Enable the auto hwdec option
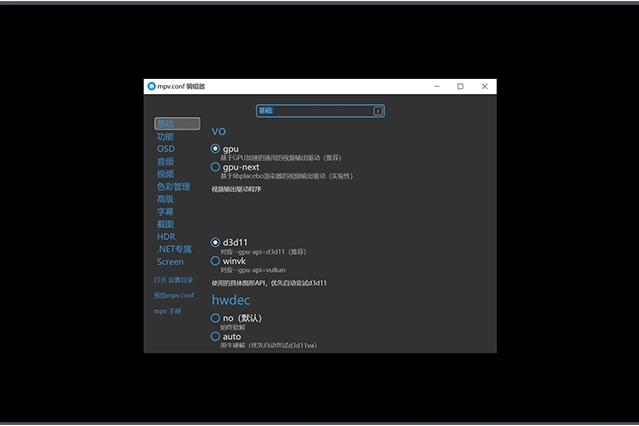The image size is (639, 426). click(x=215, y=337)
